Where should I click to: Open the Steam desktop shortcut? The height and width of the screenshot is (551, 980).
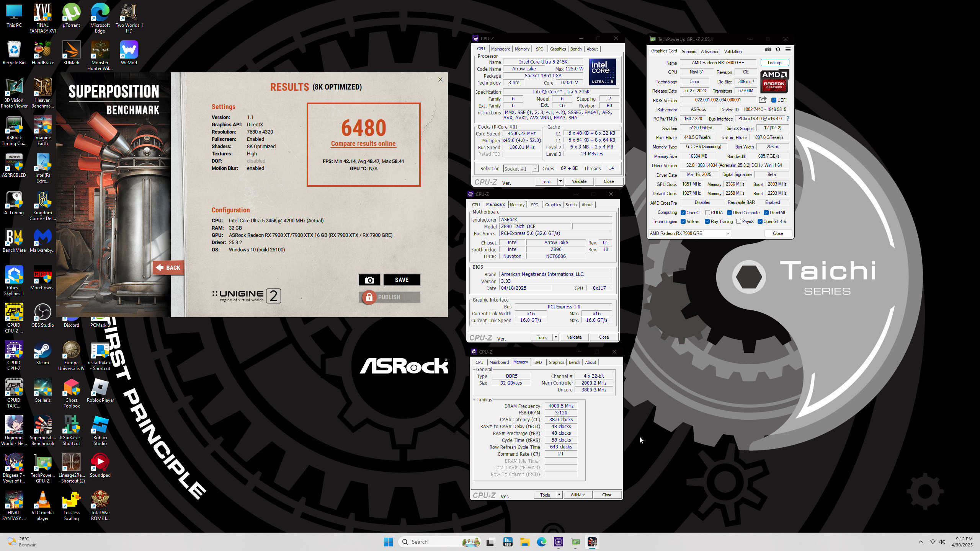pos(42,353)
